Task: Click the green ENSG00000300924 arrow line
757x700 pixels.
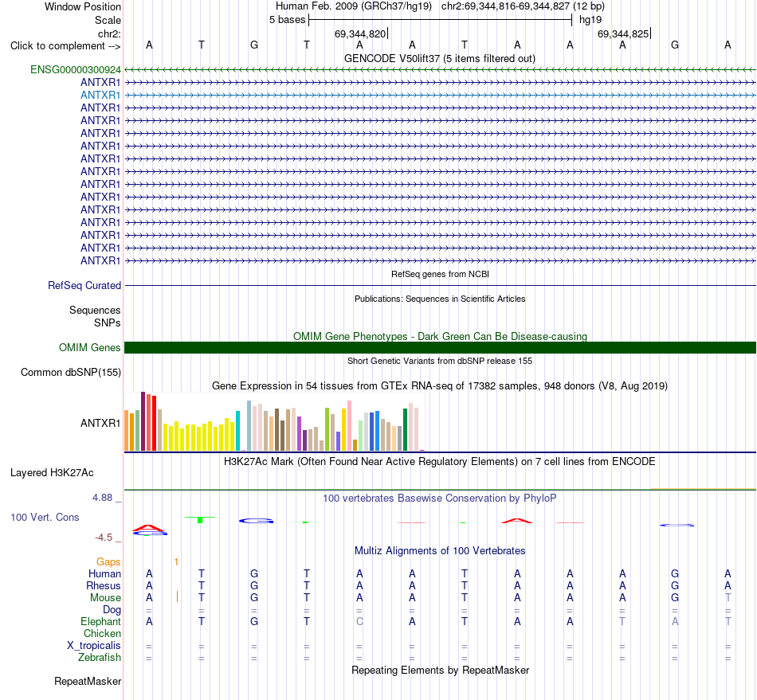Action: (x=440, y=69)
